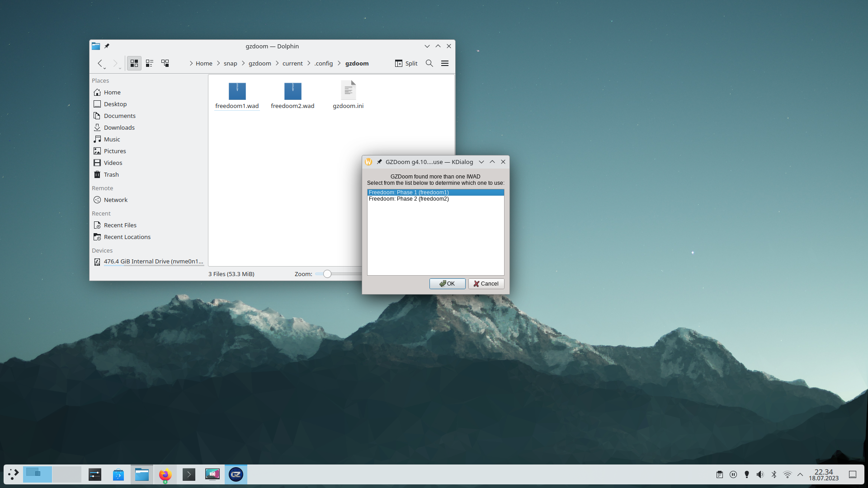This screenshot has width=868, height=488.
Task: Switch to compact view in Dolphin
Action: (149, 63)
